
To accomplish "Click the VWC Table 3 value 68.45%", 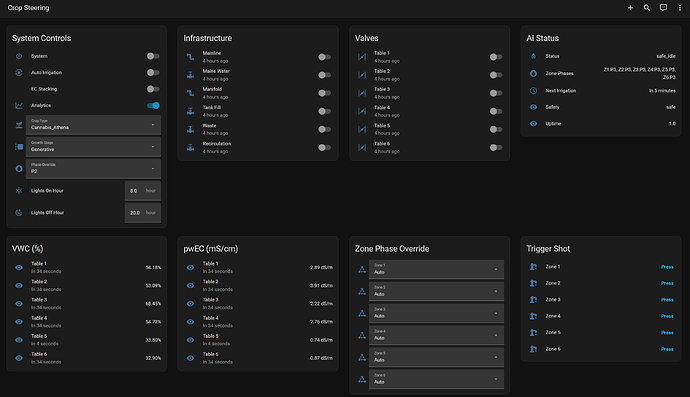I will [x=153, y=304].
